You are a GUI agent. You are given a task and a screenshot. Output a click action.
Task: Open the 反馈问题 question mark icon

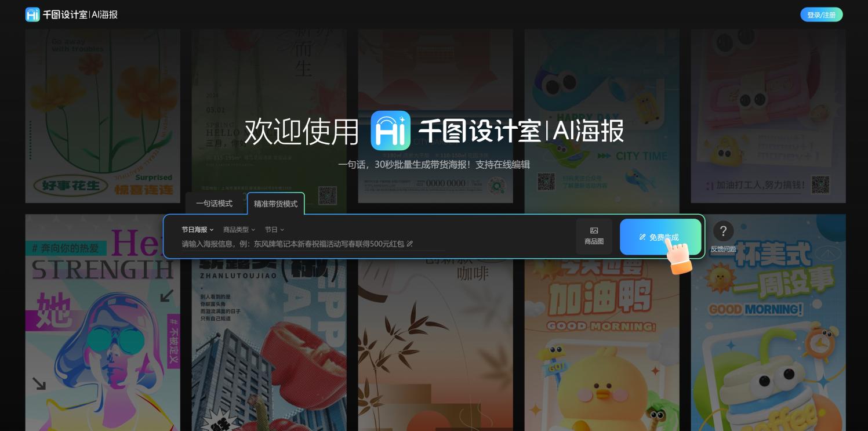pos(723,231)
